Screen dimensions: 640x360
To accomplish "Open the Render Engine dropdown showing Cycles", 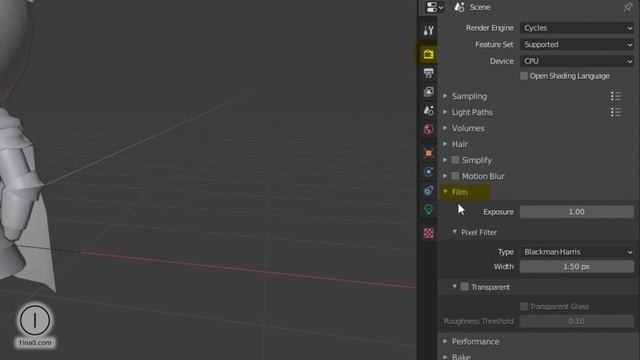I will pyautogui.click(x=577, y=28).
